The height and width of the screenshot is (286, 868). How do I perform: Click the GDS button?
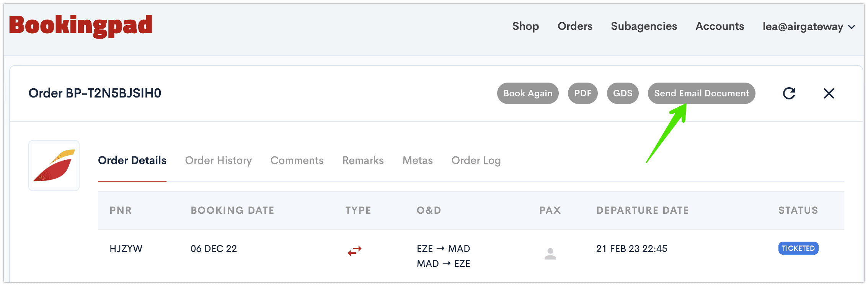(623, 93)
